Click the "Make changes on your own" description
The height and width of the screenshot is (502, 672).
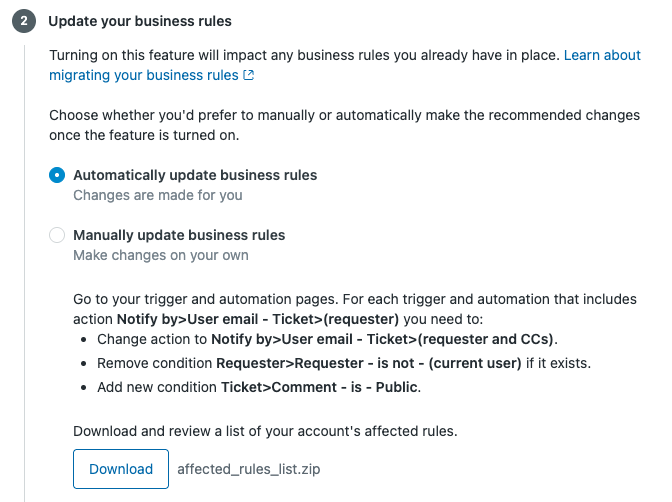click(160, 255)
